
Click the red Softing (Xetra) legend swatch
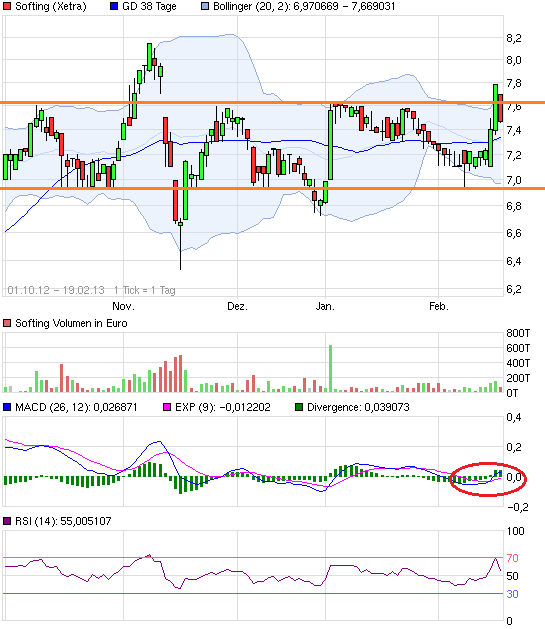click(7, 6)
